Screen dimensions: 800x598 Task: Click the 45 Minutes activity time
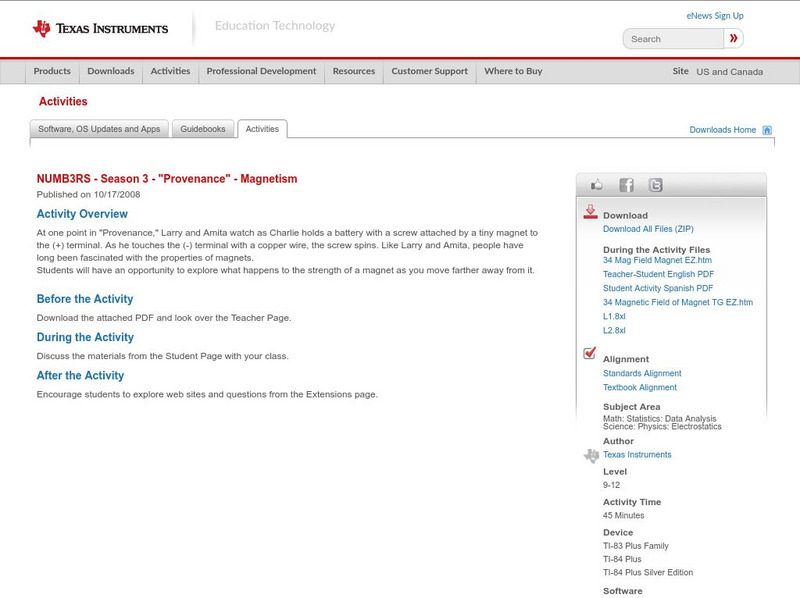click(x=623, y=515)
